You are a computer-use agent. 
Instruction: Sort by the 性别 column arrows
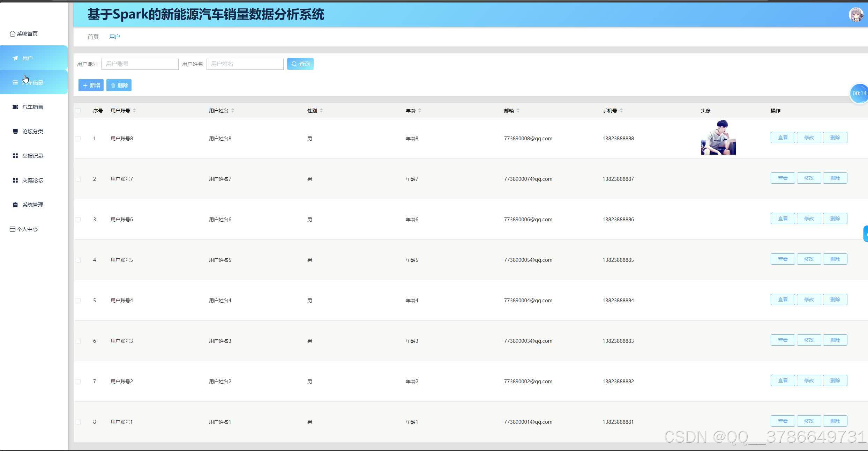tap(321, 111)
